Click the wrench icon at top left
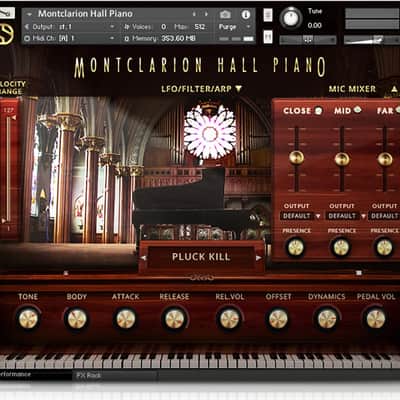This screenshot has width=400, height=400. pos(7,13)
